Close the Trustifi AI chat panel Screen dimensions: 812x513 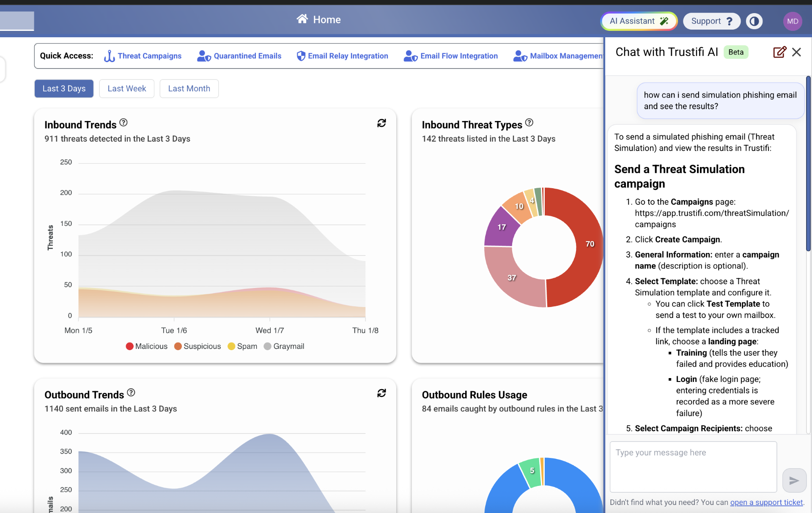796,52
